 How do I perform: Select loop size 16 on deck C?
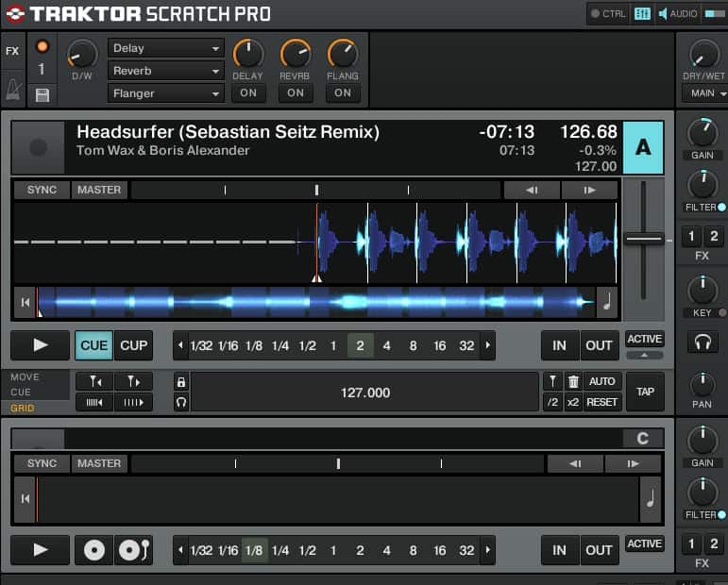coord(440,551)
